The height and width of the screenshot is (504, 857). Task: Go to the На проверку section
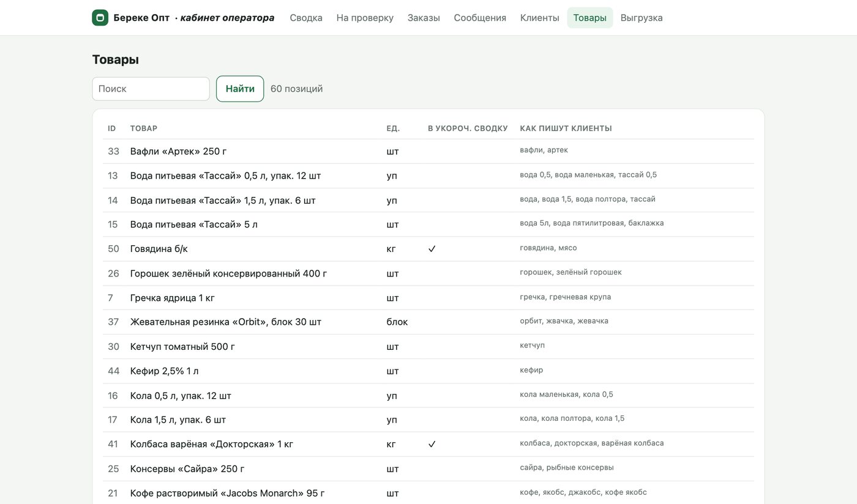pyautogui.click(x=365, y=18)
